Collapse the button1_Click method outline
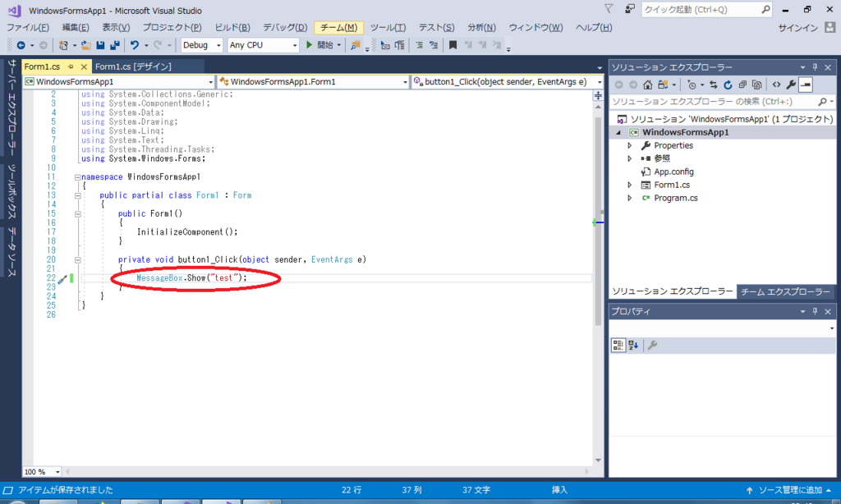841x504 pixels. point(77,260)
